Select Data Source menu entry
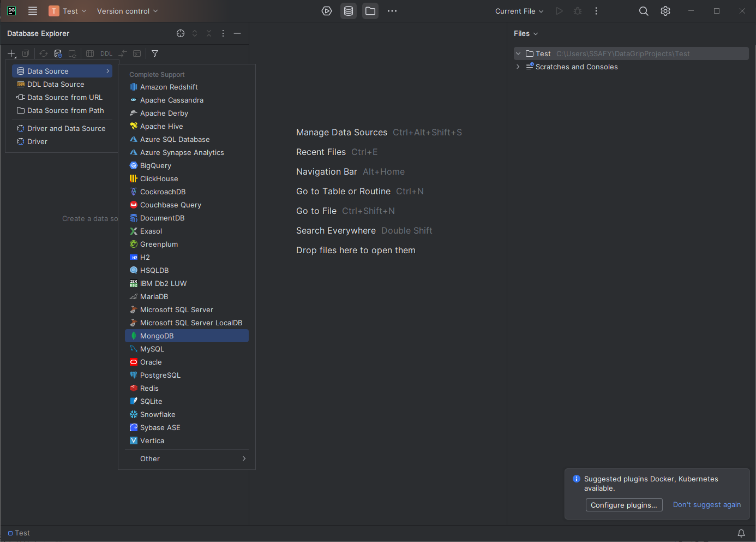 pos(62,71)
